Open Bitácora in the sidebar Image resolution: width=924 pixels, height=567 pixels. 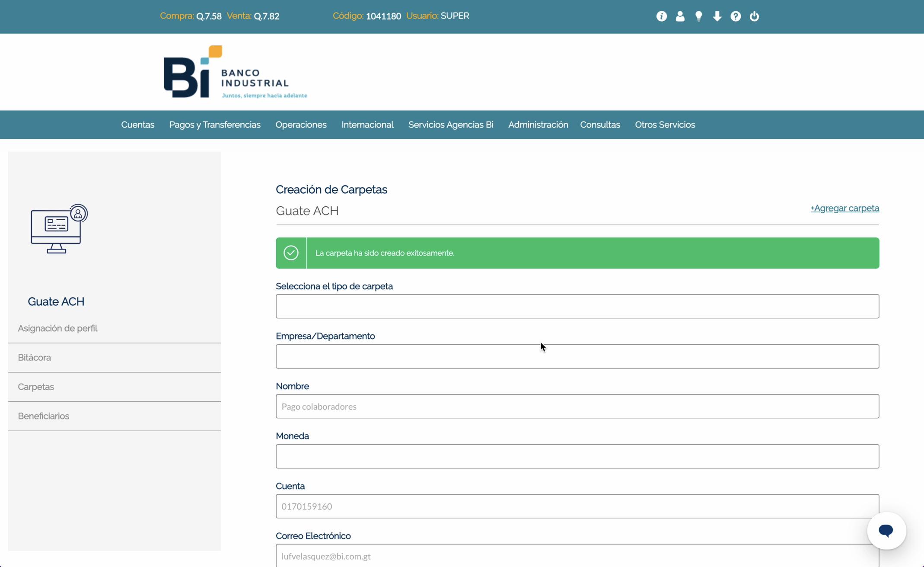[35, 357]
